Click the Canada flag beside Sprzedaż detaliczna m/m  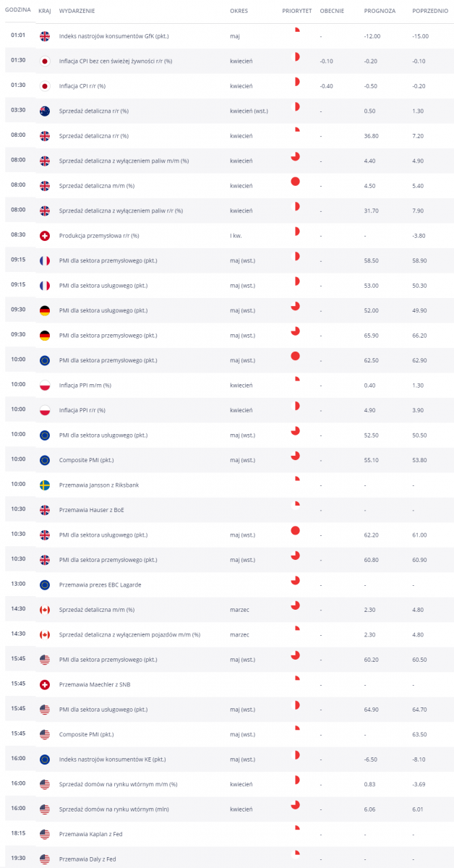coord(45,610)
